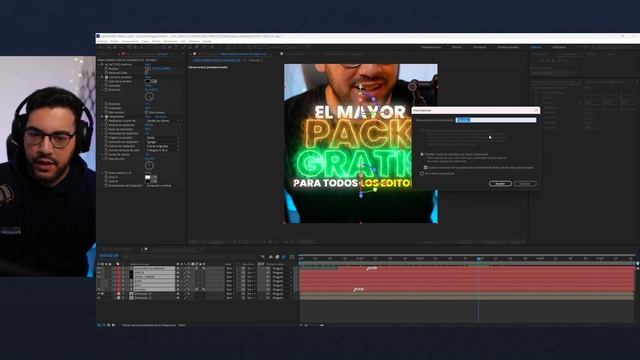Switch to the Pantalla pequeña workspace
This screenshot has height=360, width=640.
508,47
